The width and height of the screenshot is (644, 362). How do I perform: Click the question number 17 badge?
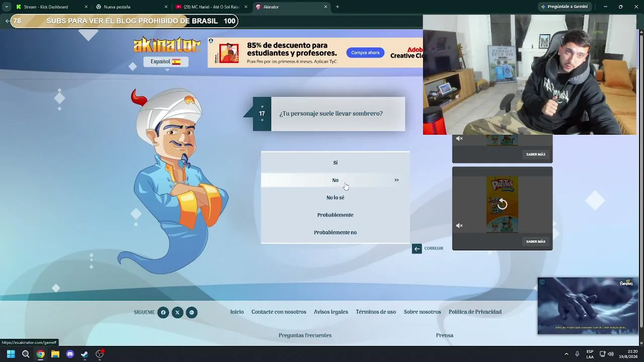point(262,114)
